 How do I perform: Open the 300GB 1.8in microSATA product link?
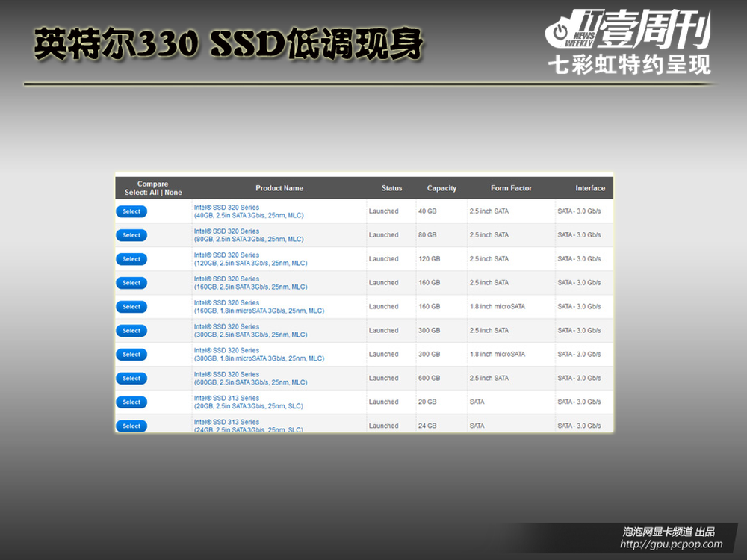point(259,354)
